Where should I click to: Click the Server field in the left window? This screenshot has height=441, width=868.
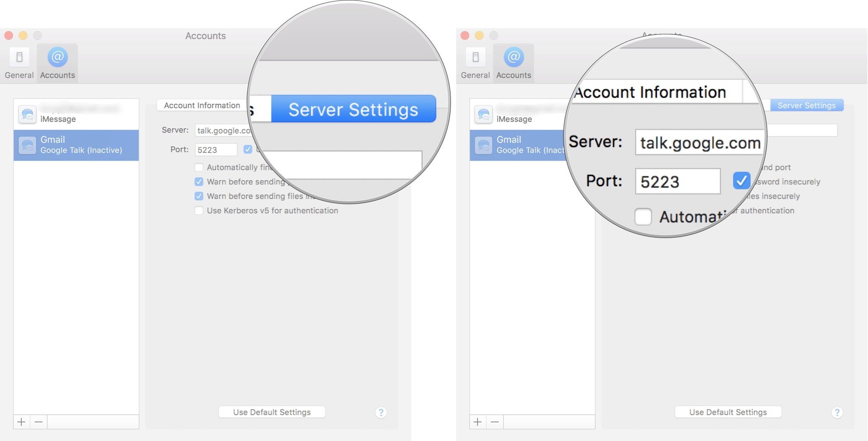click(x=223, y=130)
